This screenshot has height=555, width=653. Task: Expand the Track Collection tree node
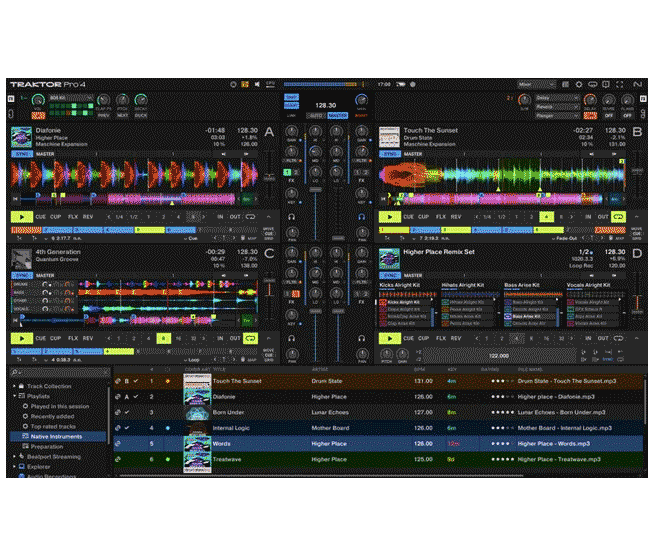[15, 386]
